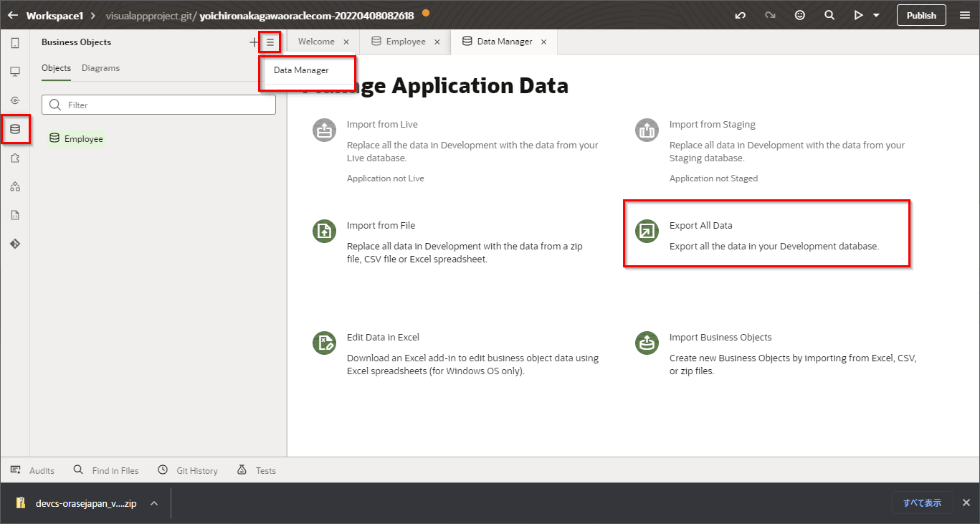Click the Import from File icon
Viewport: 980px width, 524px height.
coord(324,232)
